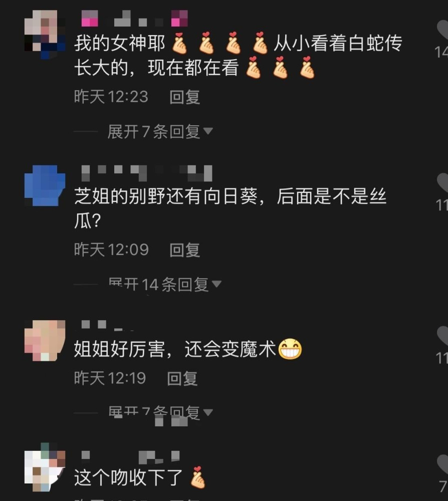This screenshot has height=501, width=448.
Task: Like the sunflower villa comment
Action: click(x=442, y=182)
